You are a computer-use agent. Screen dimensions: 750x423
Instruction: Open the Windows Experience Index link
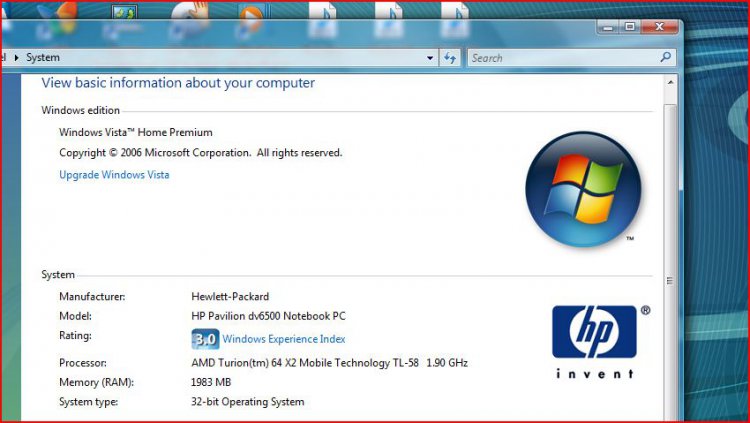click(284, 339)
